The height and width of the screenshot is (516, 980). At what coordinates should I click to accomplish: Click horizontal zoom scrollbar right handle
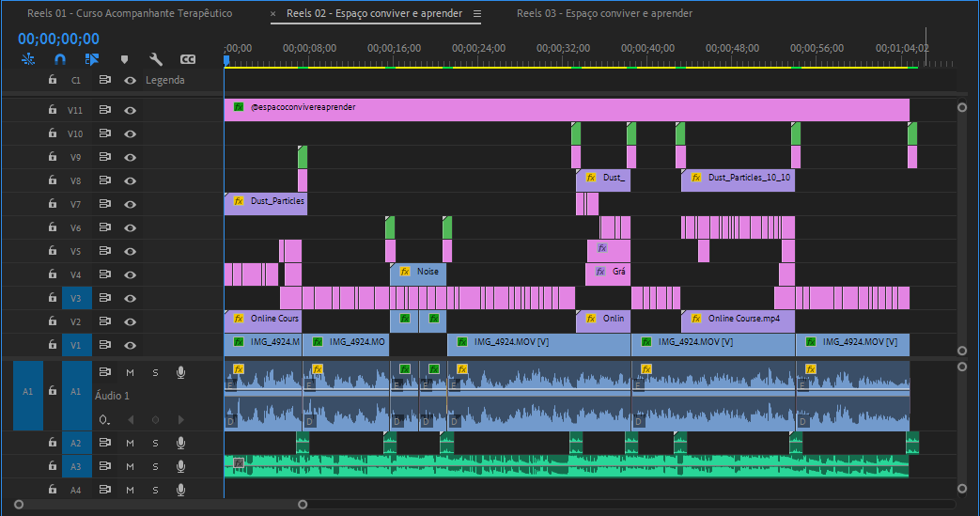(x=303, y=504)
